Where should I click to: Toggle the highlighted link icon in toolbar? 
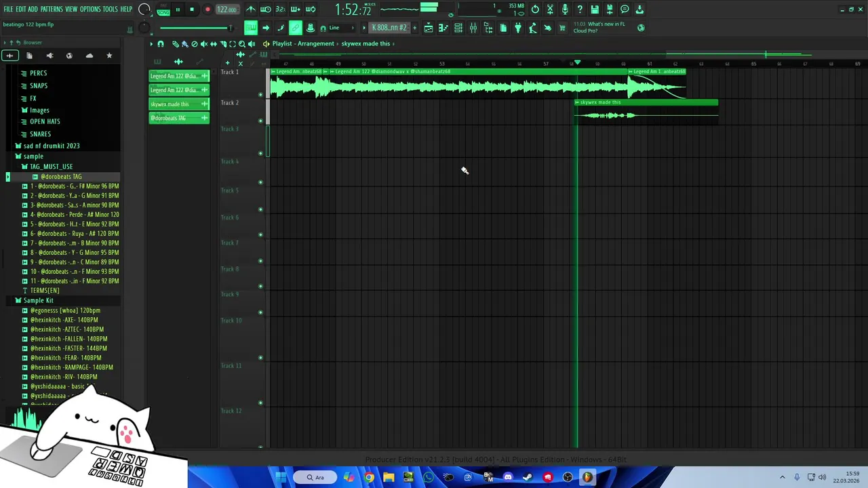[x=296, y=28]
